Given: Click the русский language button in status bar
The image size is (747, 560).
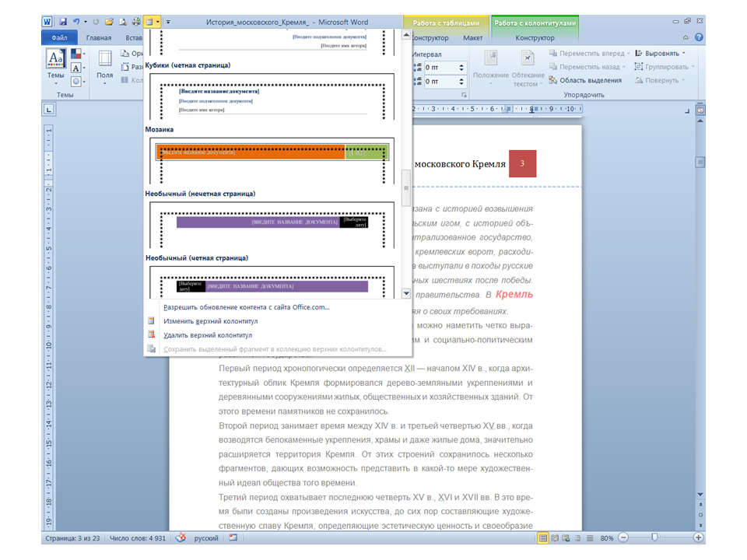Looking at the screenshot, I should 206,537.
